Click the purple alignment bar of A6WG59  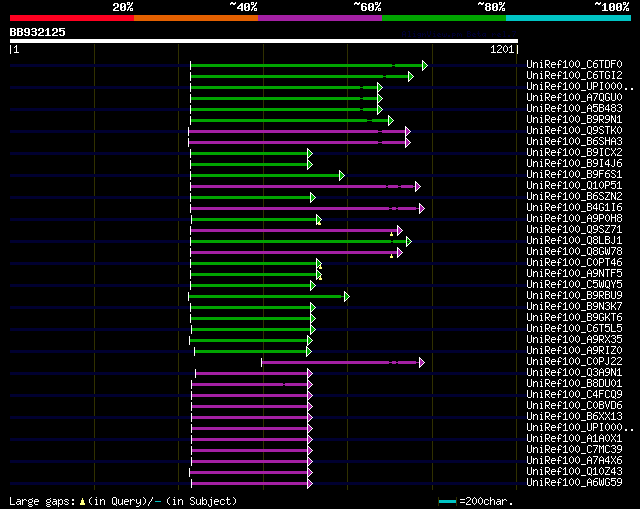tap(249, 484)
